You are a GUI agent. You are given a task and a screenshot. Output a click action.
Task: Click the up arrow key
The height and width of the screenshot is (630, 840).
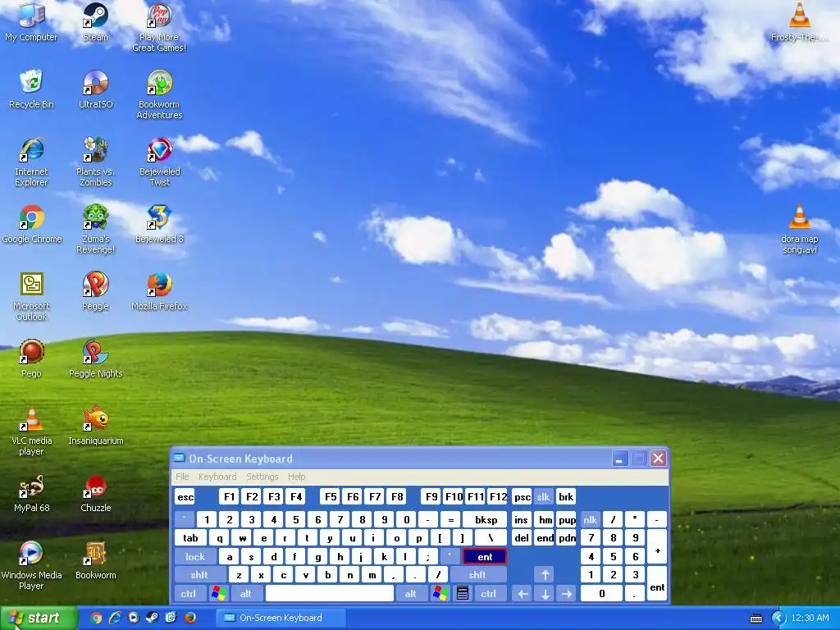coord(545,575)
